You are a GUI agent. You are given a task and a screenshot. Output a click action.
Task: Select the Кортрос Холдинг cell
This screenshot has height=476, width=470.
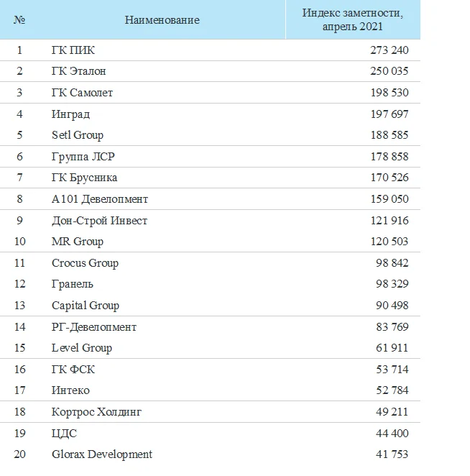point(96,412)
